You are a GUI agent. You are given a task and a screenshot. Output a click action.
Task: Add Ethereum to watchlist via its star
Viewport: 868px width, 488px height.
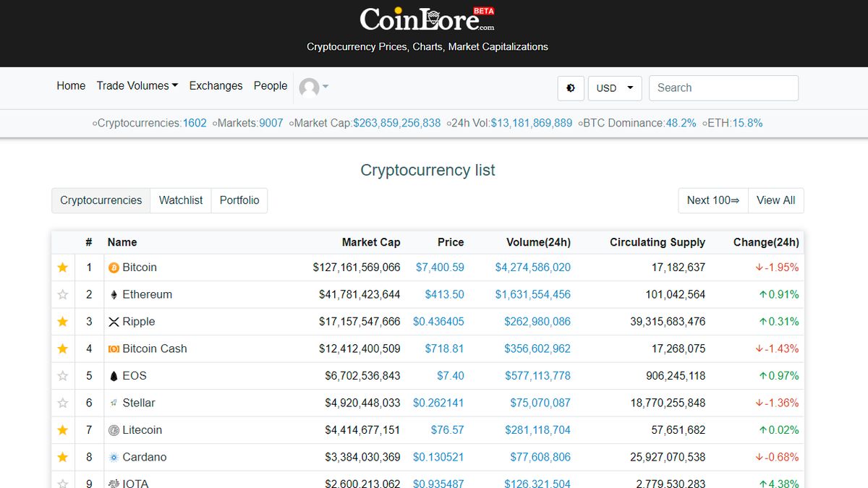click(x=62, y=294)
